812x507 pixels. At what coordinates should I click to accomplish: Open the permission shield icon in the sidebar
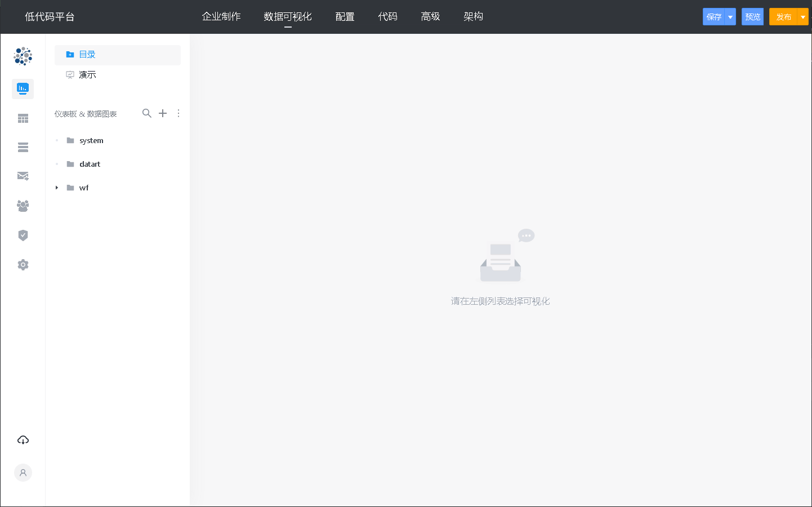[23, 235]
